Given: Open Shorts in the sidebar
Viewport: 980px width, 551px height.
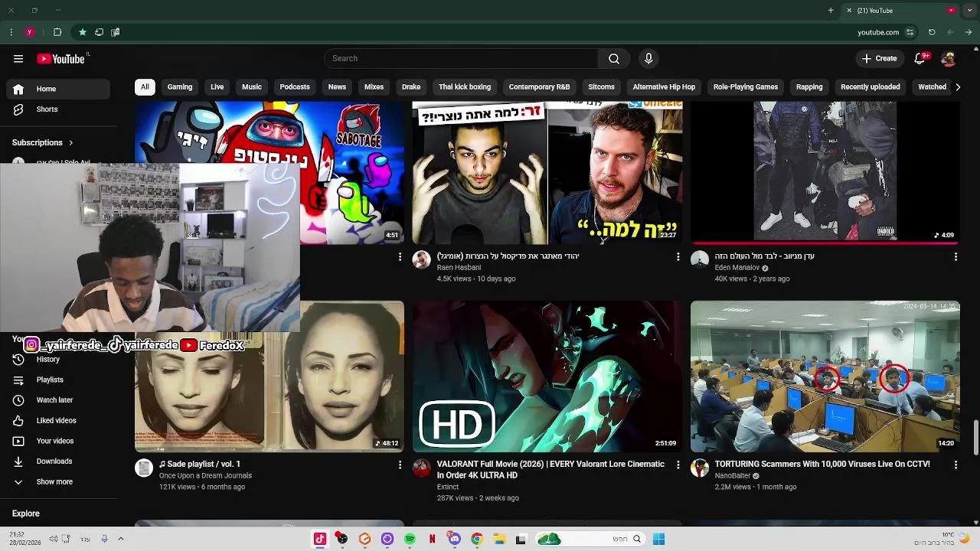Looking at the screenshot, I should (58, 109).
